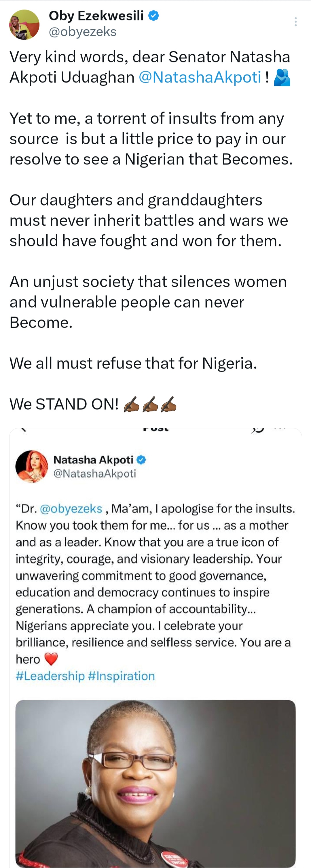Open the #Inspiration hashtag
311x868 pixels.
(x=122, y=676)
